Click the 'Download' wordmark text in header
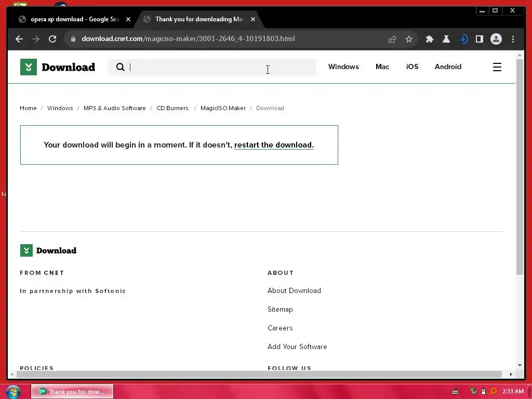532x399 pixels. pos(68,67)
